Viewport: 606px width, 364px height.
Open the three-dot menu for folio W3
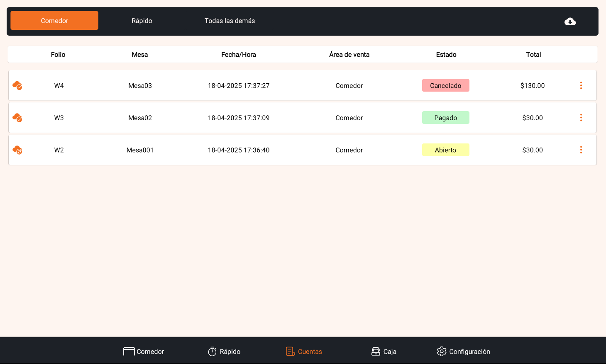tap(581, 118)
